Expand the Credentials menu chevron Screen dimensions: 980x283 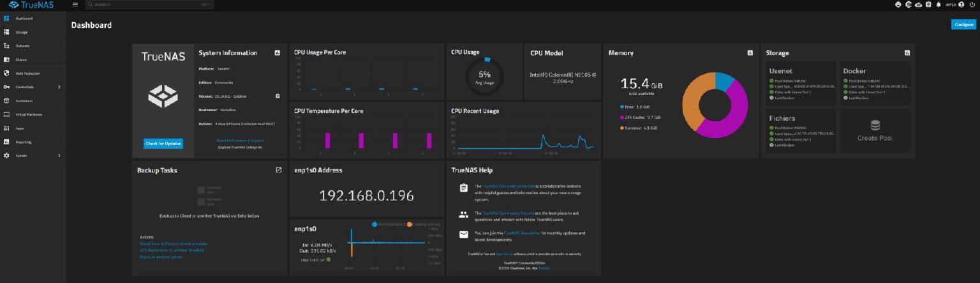click(x=59, y=87)
